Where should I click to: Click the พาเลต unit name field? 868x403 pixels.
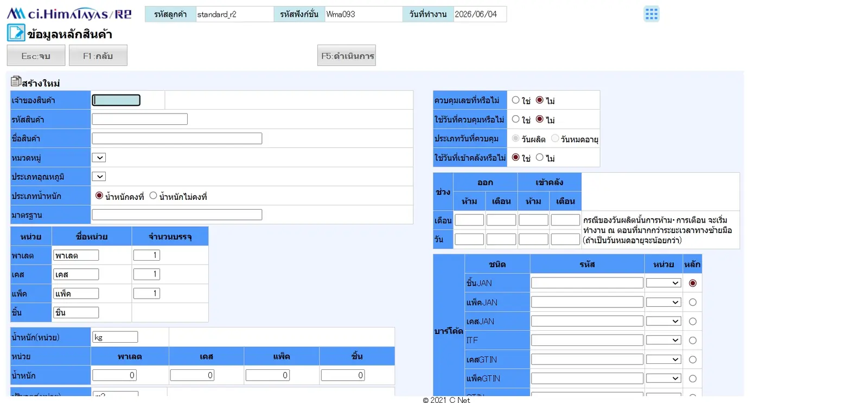click(76, 255)
